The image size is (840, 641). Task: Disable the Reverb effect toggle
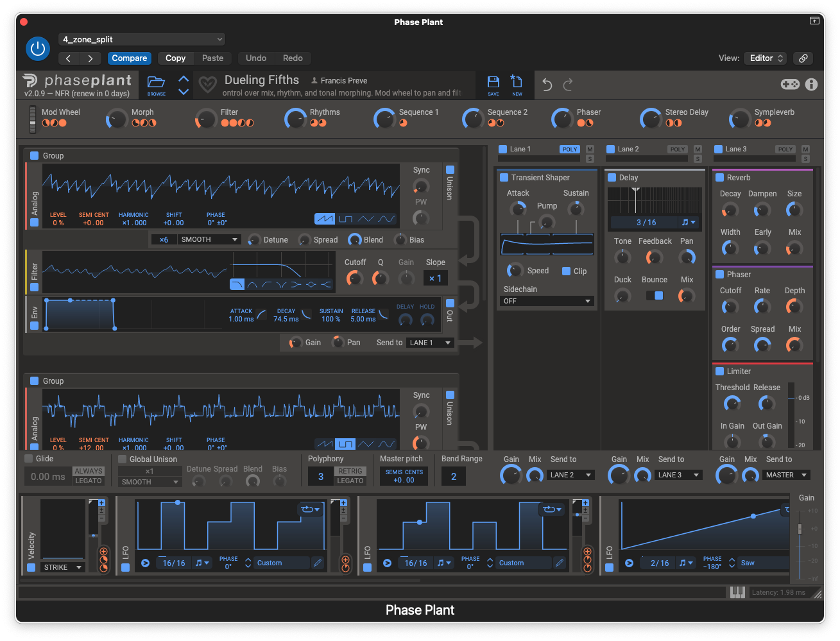720,178
